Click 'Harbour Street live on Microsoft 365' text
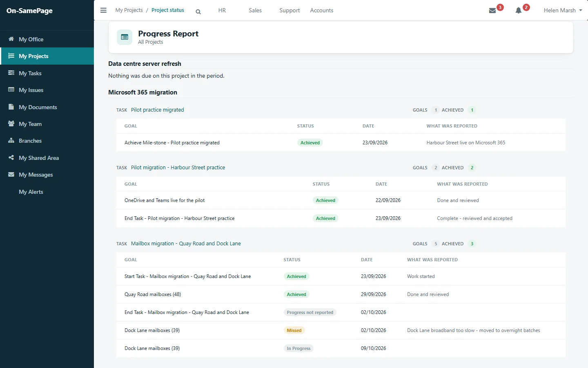588x368 pixels. tap(466, 143)
